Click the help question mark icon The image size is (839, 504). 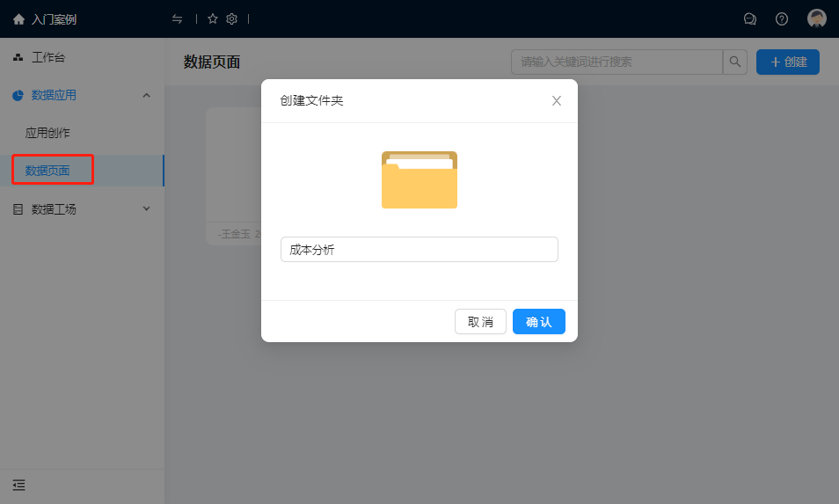click(x=782, y=19)
